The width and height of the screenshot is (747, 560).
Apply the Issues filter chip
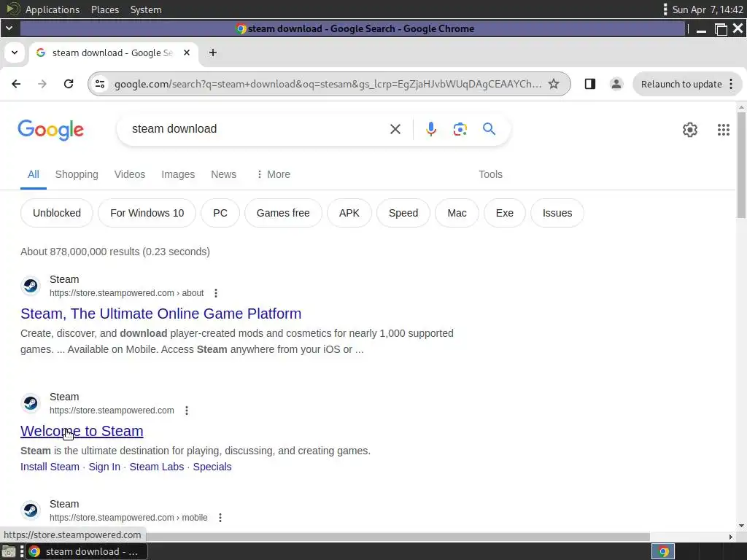557,213
